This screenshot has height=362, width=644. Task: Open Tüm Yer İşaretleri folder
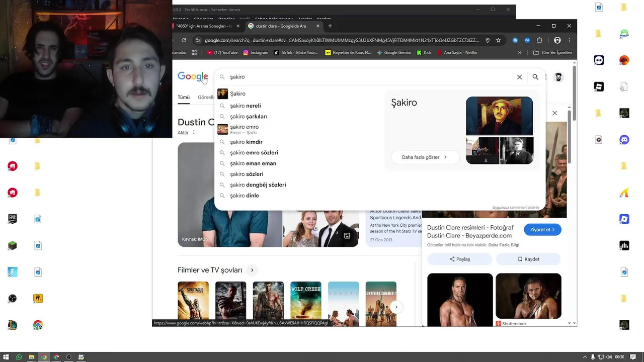click(552, 52)
